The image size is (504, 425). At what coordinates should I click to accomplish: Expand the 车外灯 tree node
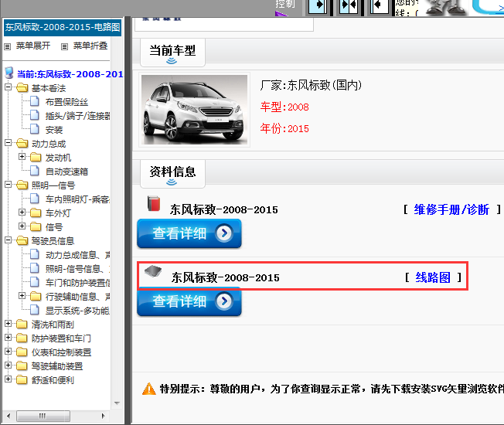[22, 213]
